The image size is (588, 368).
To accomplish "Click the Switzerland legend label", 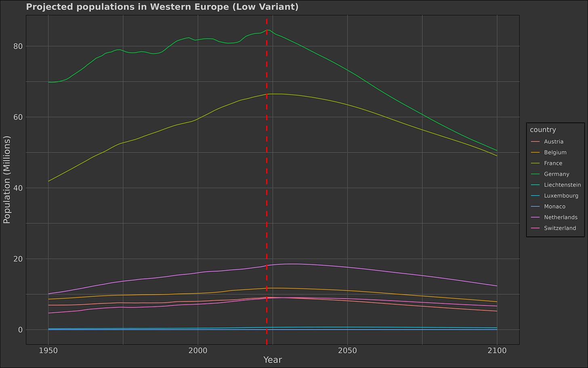I will point(560,228).
